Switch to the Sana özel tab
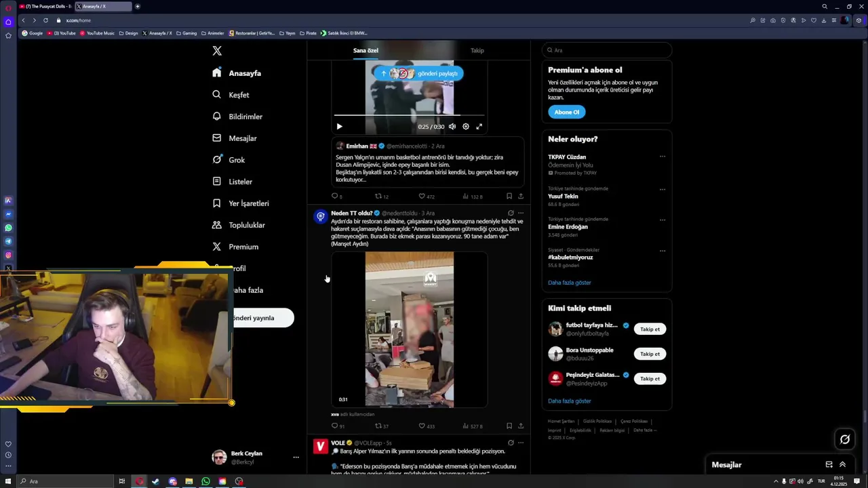 coord(366,50)
